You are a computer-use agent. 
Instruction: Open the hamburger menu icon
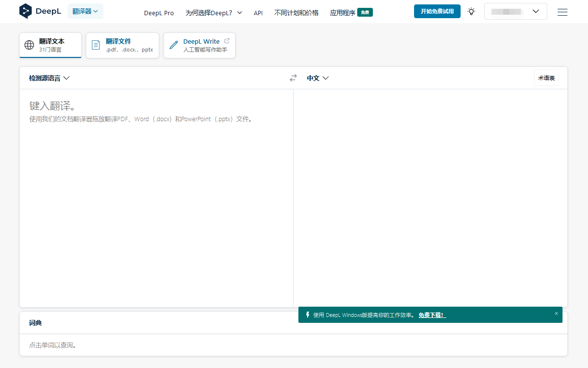pyautogui.click(x=563, y=12)
